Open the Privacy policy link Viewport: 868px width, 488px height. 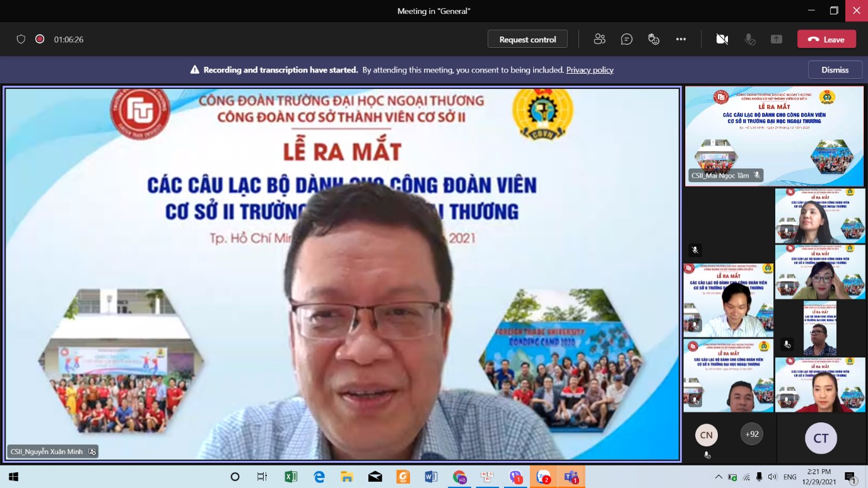590,70
